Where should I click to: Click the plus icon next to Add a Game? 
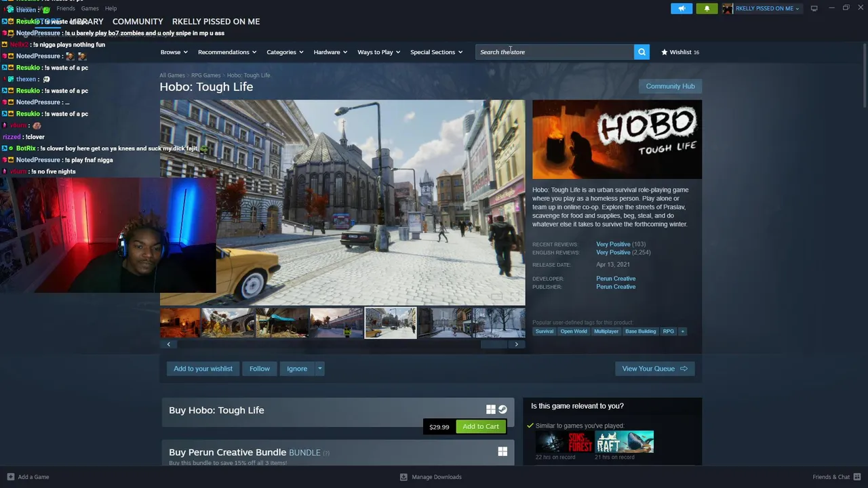click(x=10, y=476)
